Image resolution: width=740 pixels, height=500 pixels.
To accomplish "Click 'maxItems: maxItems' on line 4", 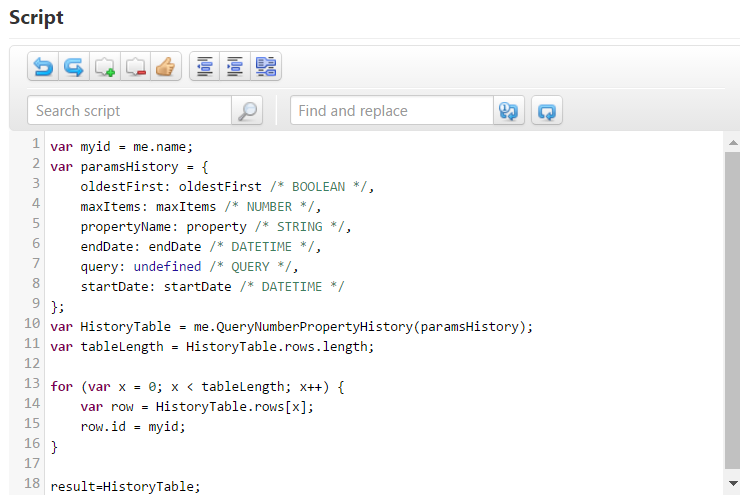I will point(148,207).
